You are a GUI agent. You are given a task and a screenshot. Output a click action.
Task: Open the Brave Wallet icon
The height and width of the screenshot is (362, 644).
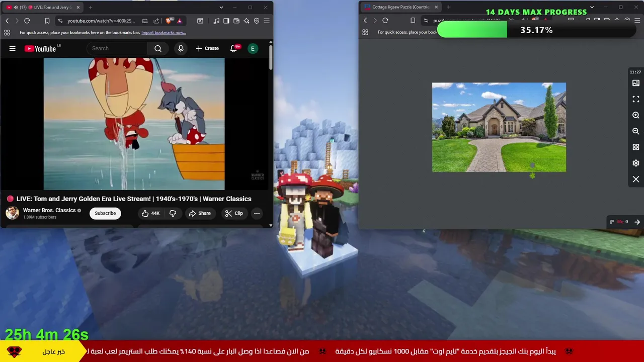236,21
